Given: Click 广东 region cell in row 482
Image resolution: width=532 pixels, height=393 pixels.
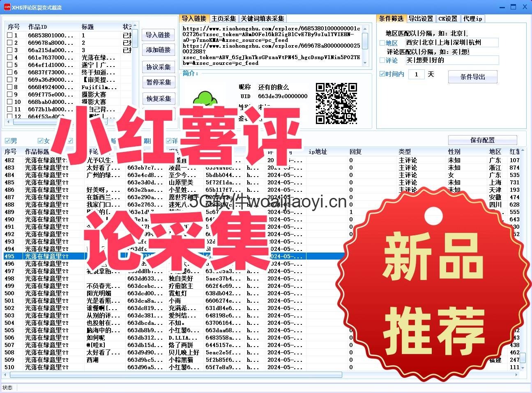Looking at the screenshot, I should [495, 160].
